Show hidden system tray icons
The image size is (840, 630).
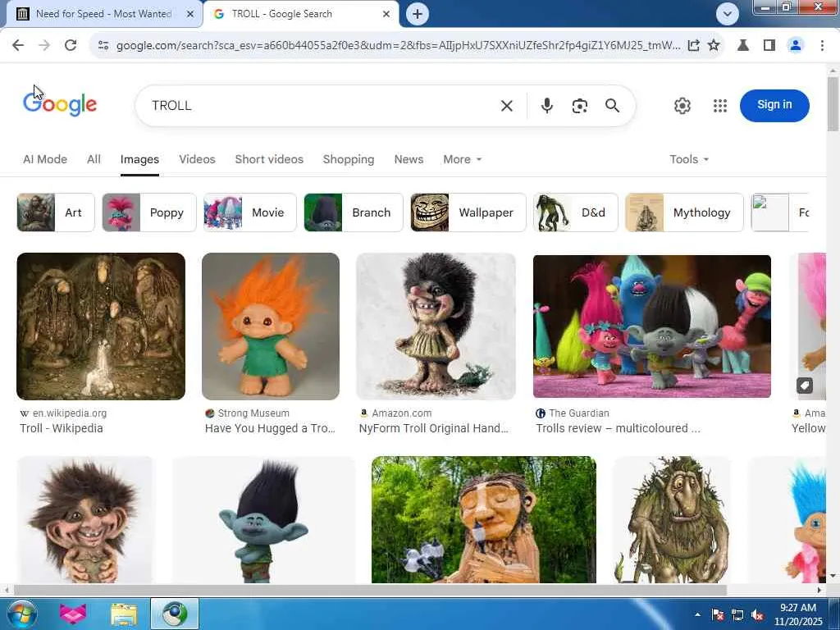click(697, 615)
